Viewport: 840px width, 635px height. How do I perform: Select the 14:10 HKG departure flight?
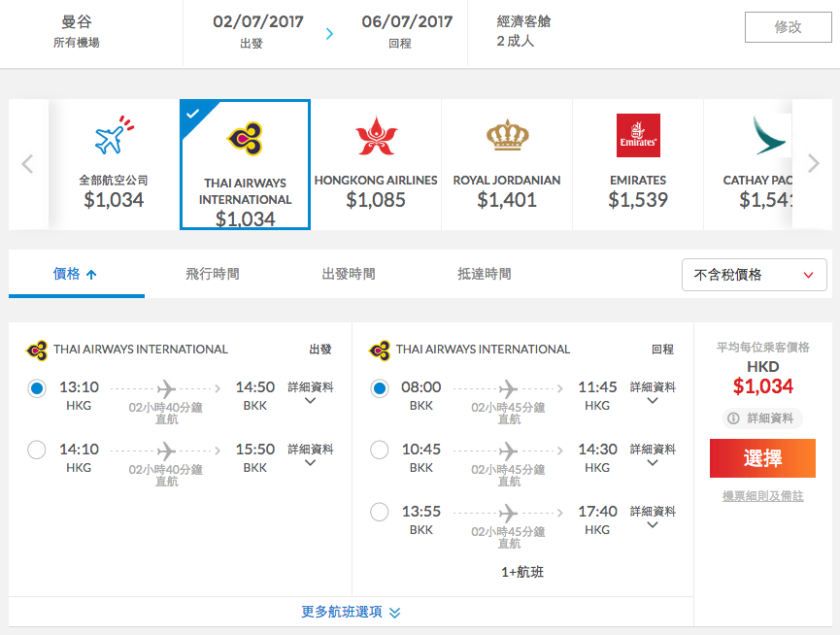(x=37, y=450)
